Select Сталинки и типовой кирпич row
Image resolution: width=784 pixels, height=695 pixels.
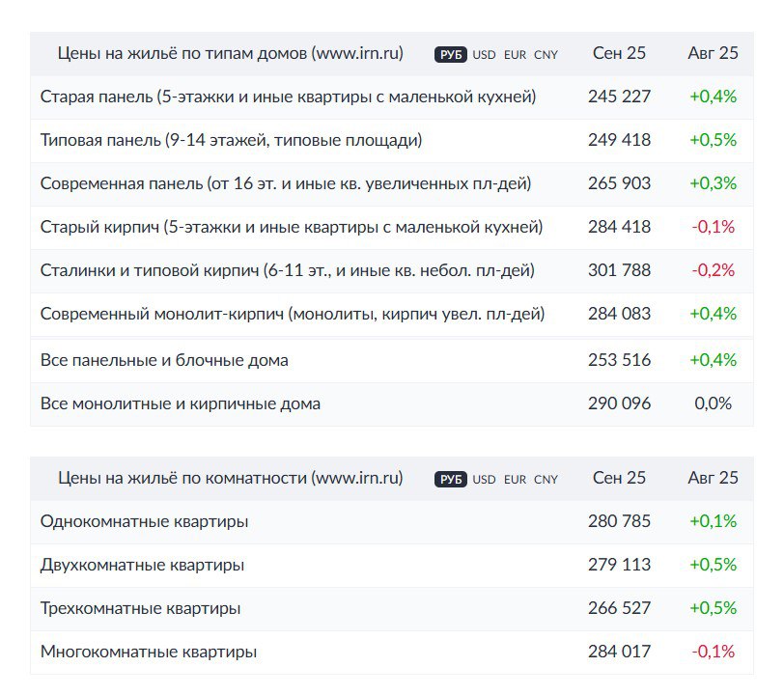point(287,270)
